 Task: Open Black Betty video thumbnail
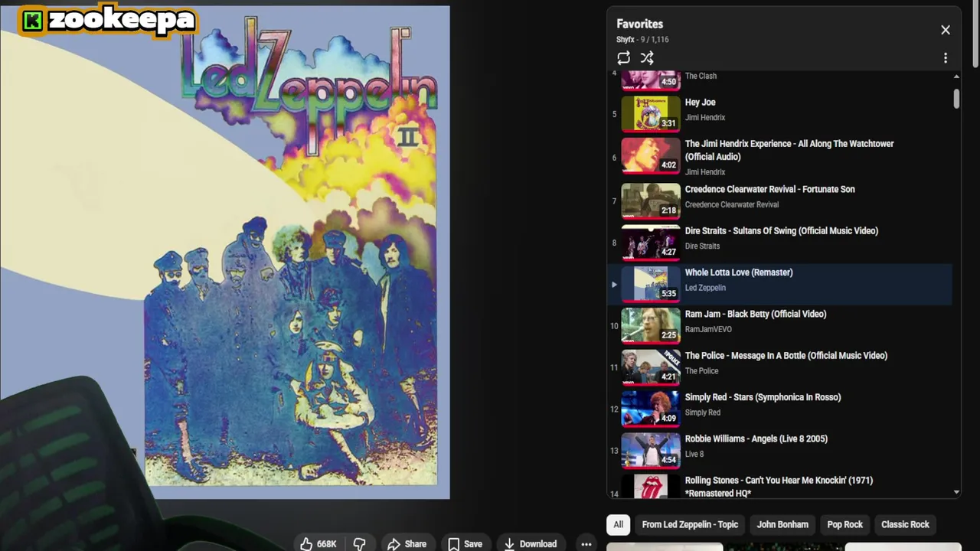click(x=650, y=325)
